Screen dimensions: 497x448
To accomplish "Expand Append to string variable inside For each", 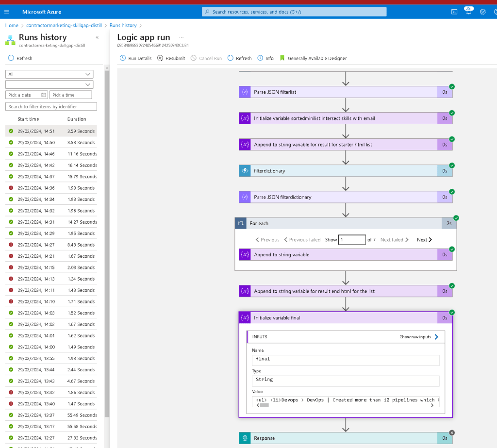I will click(x=346, y=255).
